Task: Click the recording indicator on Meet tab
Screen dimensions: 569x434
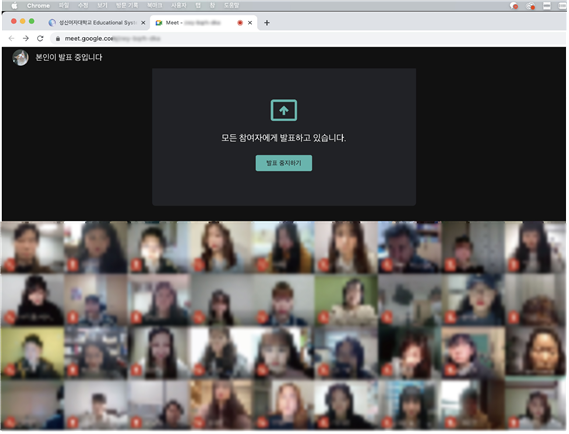Action: [x=240, y=22]
